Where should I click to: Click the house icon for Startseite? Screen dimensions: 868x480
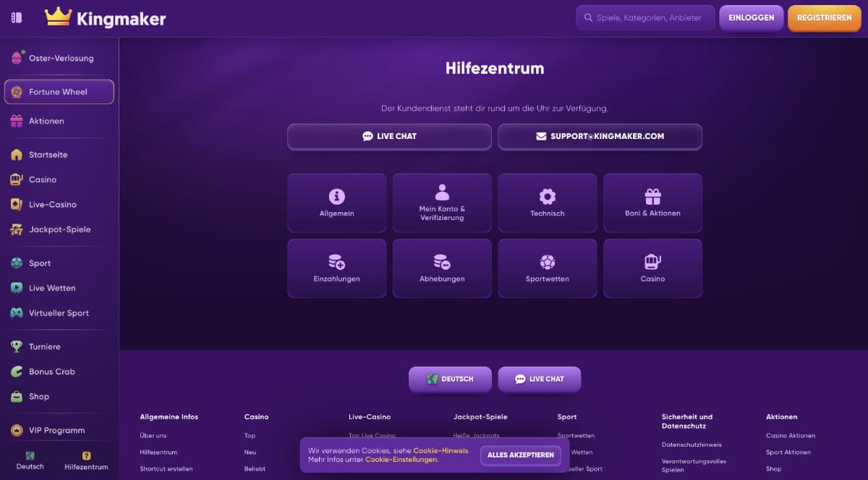[x=17, y=155]
